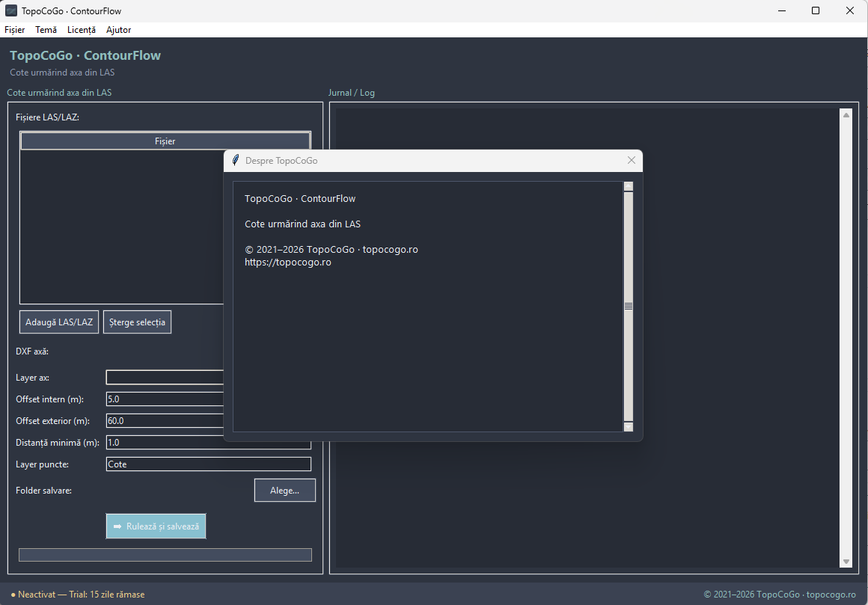Click Rulează și salvează button

(156, 526)
